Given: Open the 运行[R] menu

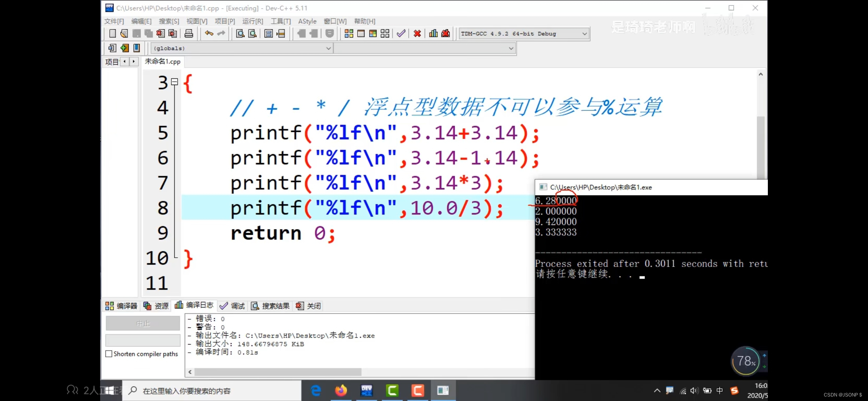Looking at the screenshot, I should [253, 21].
